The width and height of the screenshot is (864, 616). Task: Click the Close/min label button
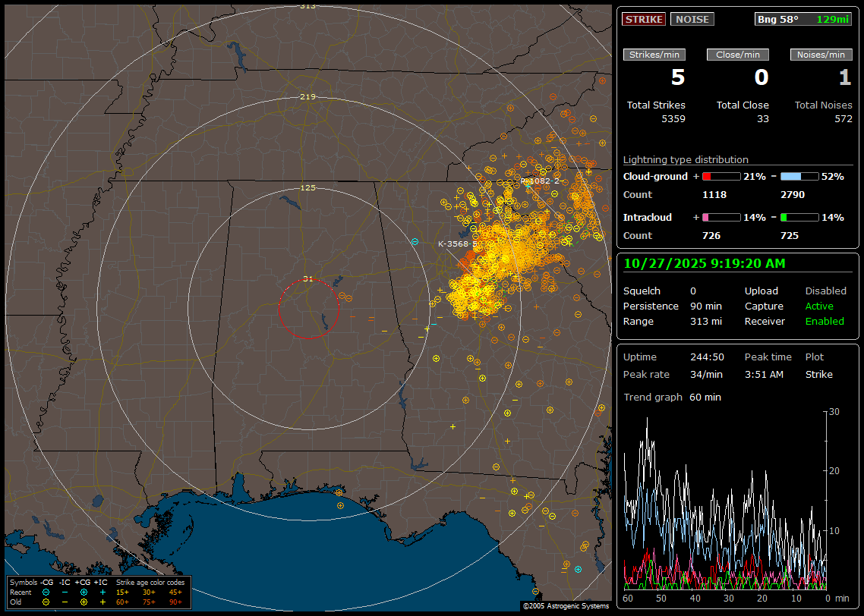pyautogui.click(x=738, y=55)
